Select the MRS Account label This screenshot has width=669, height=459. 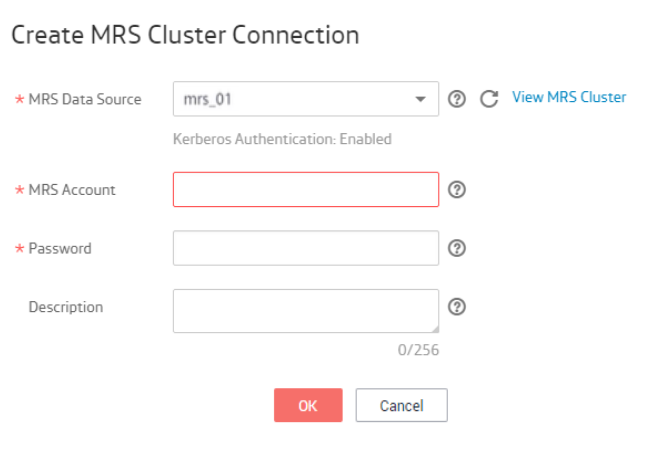pyautogui.click(x=72, y=190)
